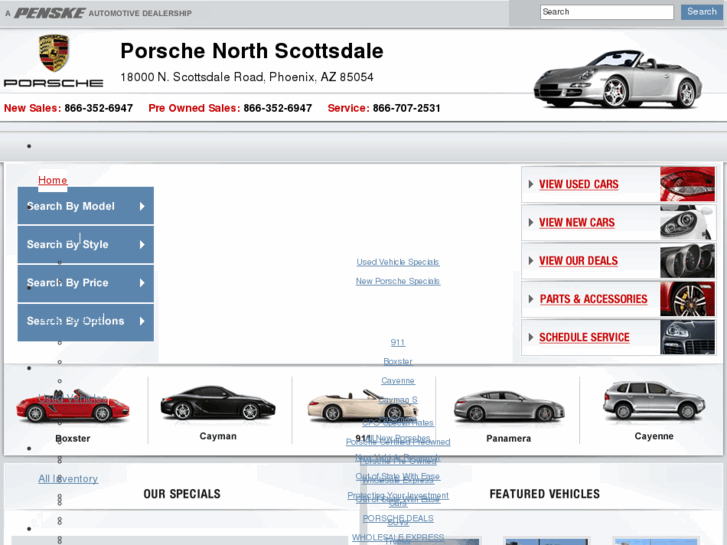Click the front grille thumbnail for service

click(688, 337)
